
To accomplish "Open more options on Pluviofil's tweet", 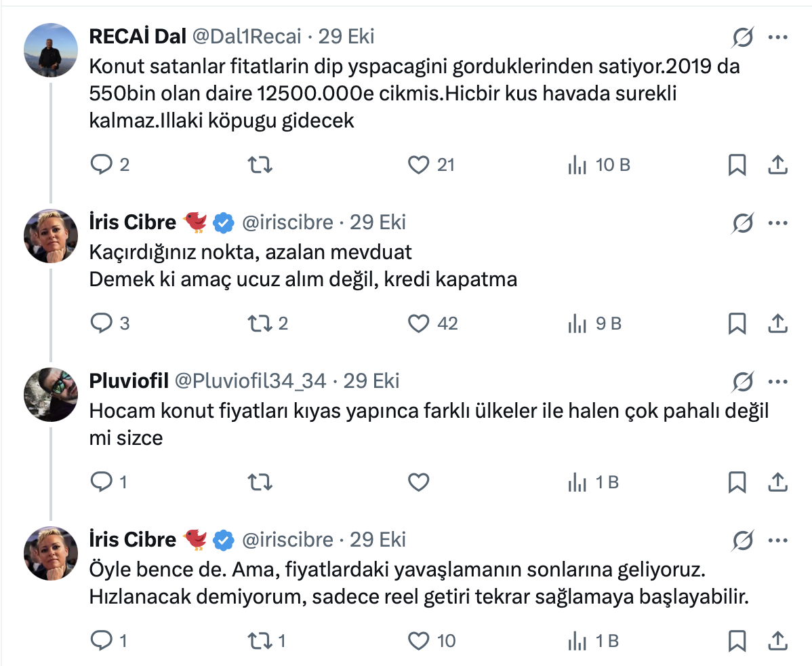I will (777, 381).
